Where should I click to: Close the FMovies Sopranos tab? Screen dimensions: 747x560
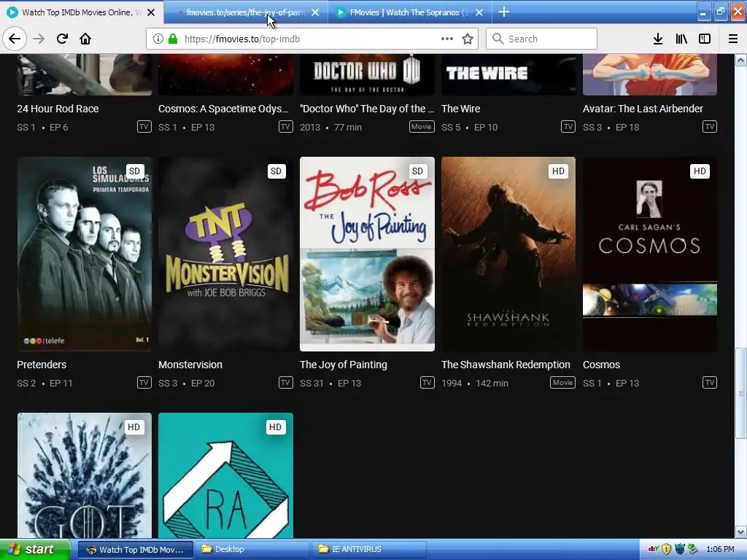pyautogui.click(x=479, y=12)
